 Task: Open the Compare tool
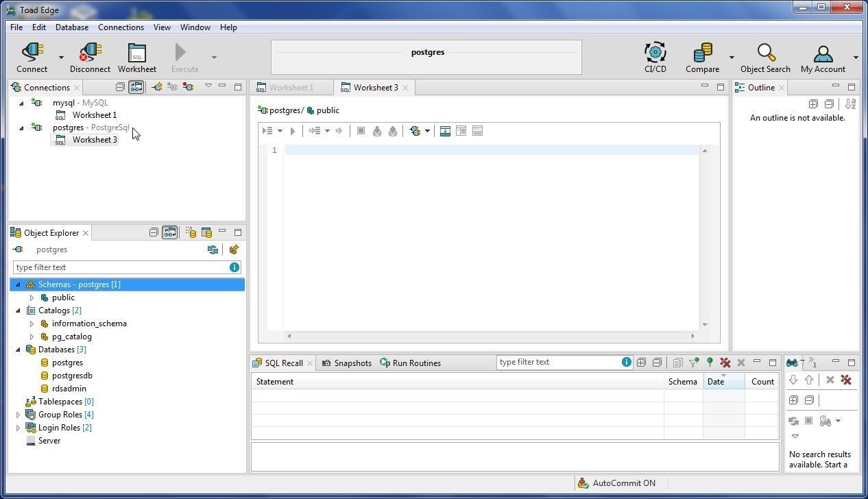pos(702,58)
